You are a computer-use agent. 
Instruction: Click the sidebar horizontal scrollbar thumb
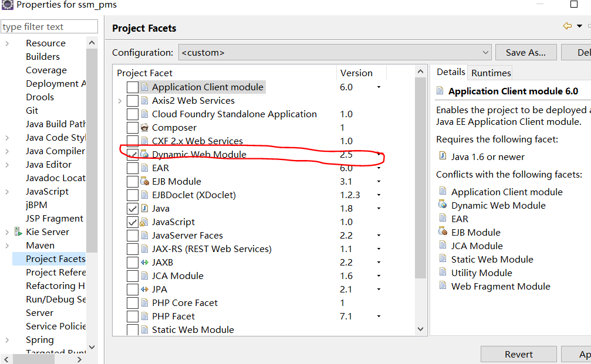coord(33,359)
